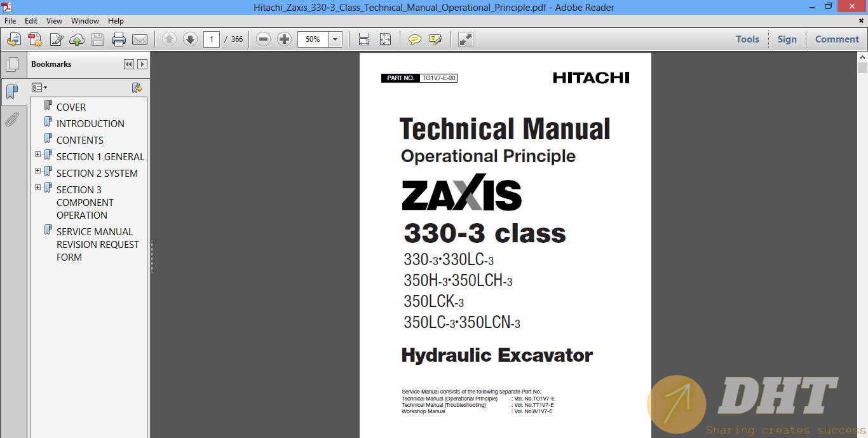Click the vertical scrollbar thumb
The width and height of the screenshot is (868, 438).
[x=862, y=68]
